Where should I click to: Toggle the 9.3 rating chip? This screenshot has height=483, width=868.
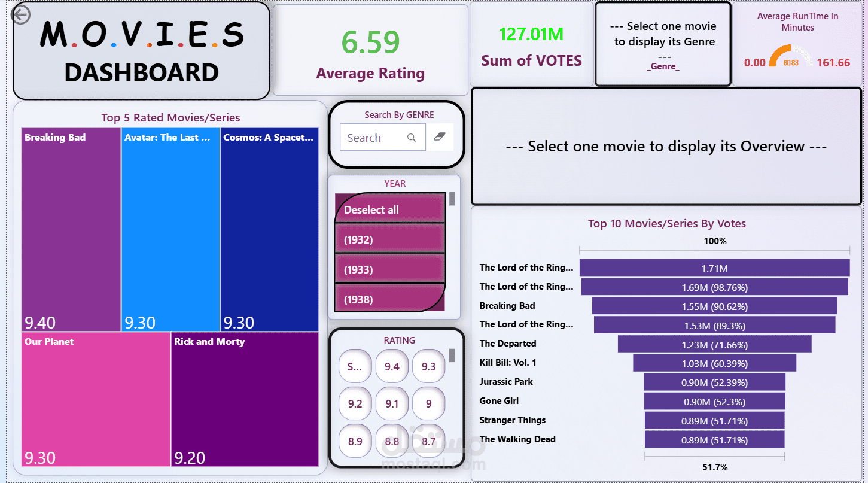(x=429, y=366)
